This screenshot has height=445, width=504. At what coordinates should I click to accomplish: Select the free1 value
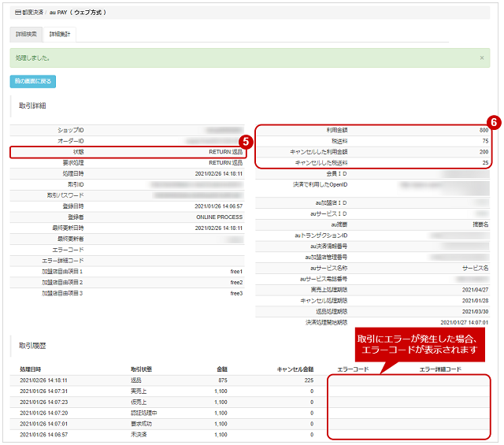click(236, 272)
